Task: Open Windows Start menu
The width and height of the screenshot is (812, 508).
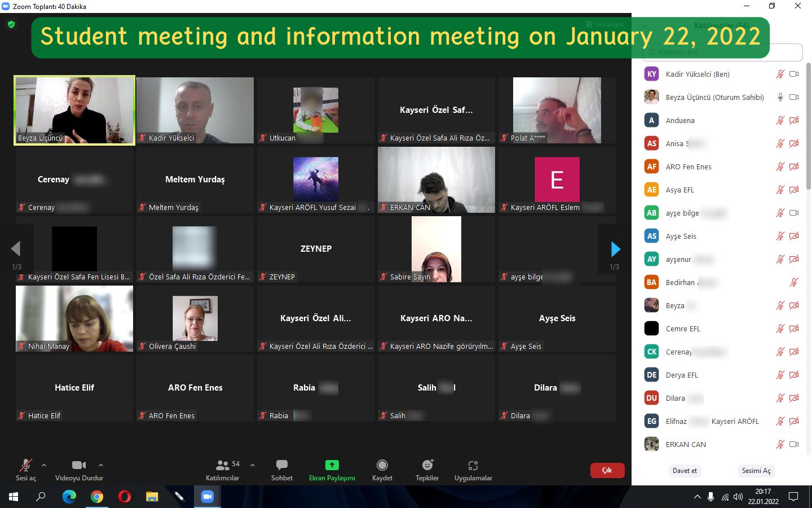Action: point(14,497)
